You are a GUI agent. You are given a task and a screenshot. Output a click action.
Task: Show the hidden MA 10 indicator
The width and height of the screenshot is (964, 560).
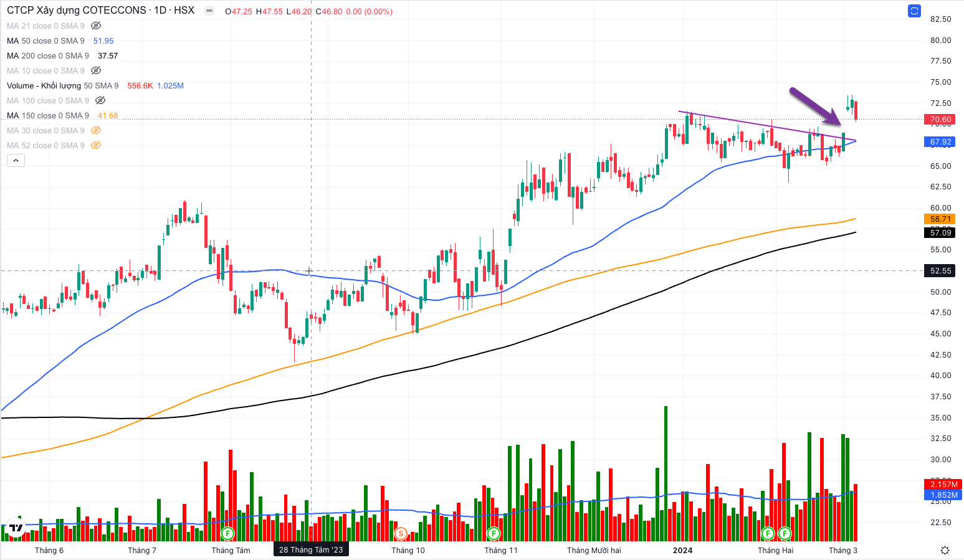coord(96,71)
